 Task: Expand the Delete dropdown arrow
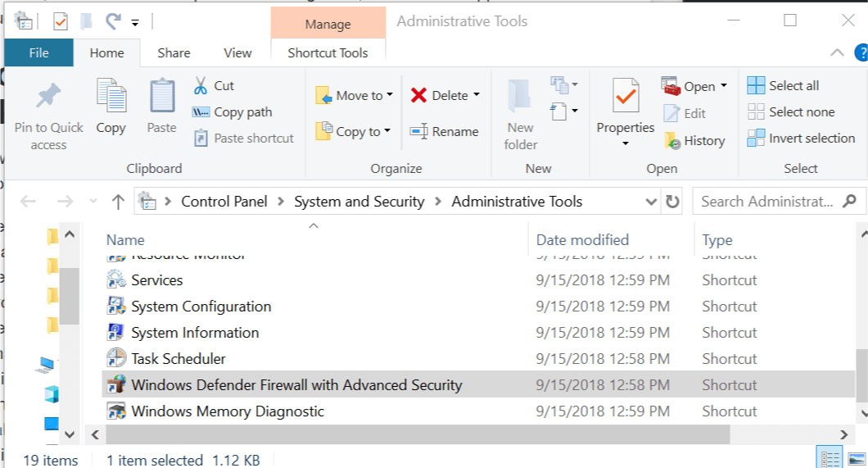477,95
